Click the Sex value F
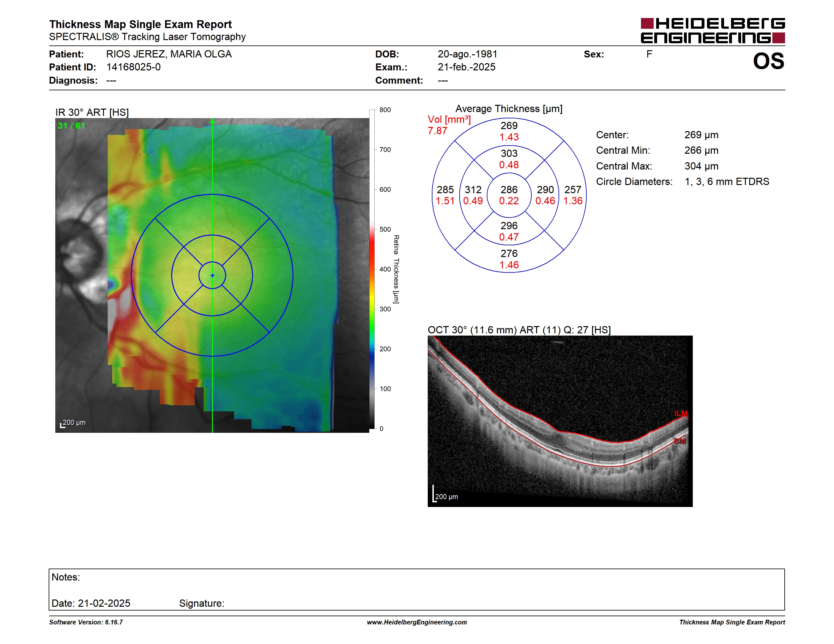Image resolution: width=834 pixels, height=644 pixels. click(x=649, y=54)
